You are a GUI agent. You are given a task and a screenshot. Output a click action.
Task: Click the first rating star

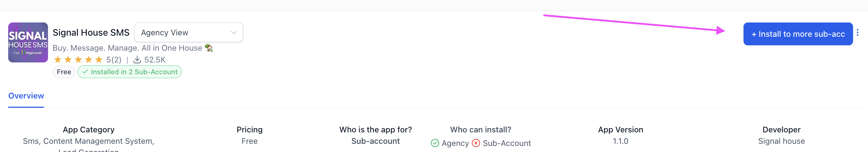tap(58, 60)
